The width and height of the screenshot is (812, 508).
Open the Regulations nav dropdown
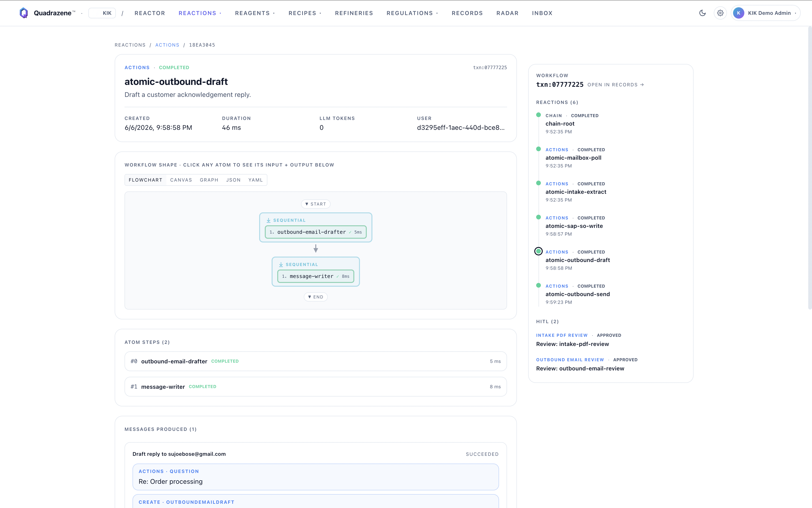(x=412, y=13)
